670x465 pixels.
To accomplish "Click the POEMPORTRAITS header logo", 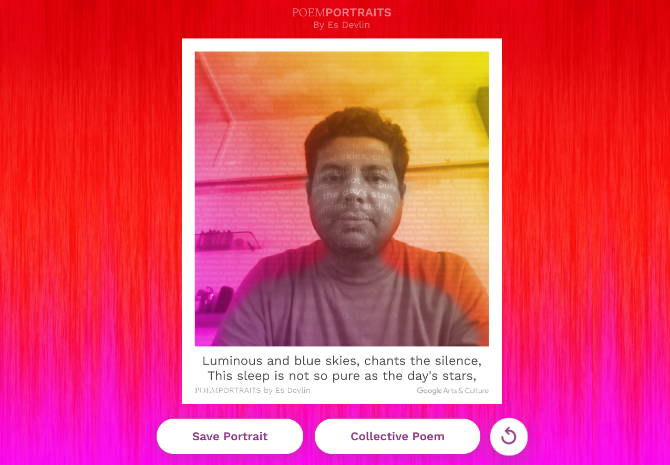I will pos(341,12).
